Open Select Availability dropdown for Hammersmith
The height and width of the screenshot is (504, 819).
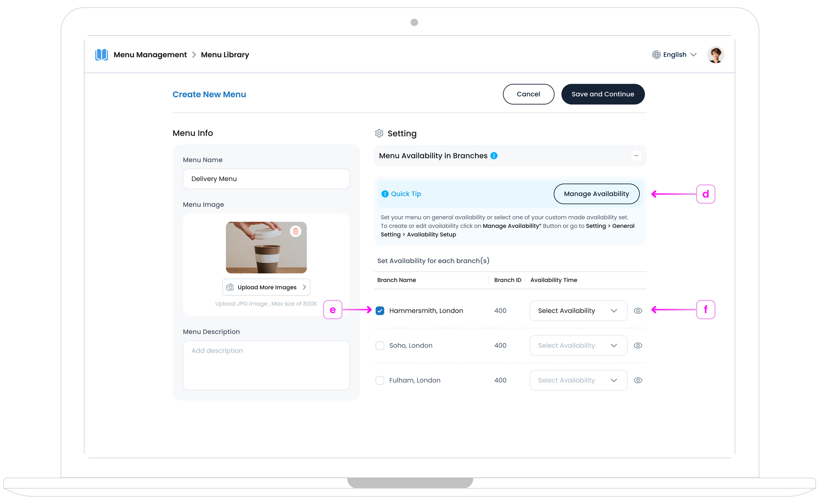[x=578, y=311]
